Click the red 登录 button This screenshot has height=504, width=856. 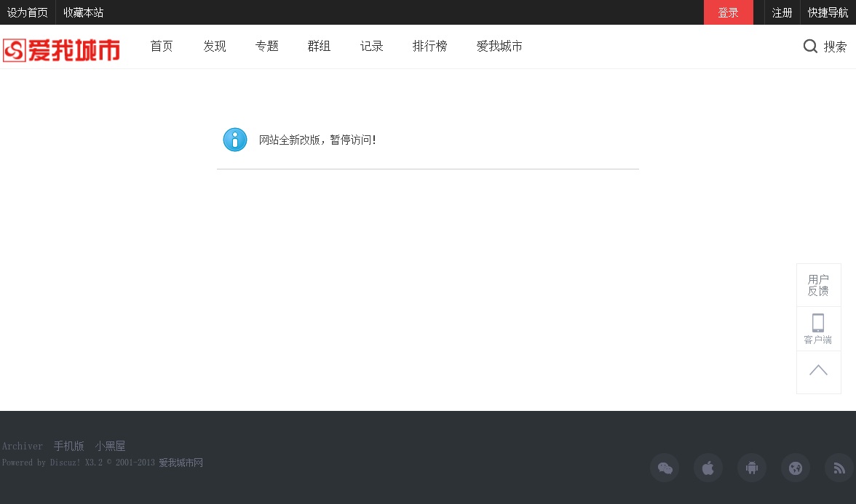click(728, 12)
